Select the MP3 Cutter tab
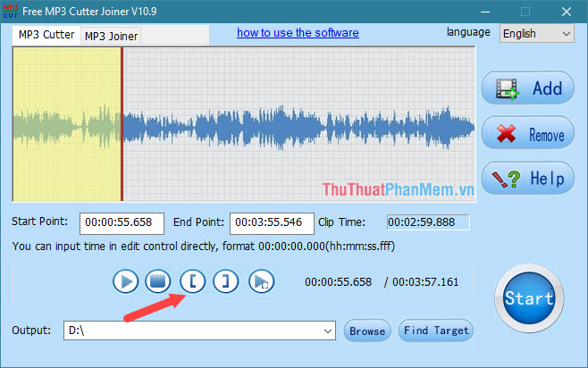 pos(46,35)
